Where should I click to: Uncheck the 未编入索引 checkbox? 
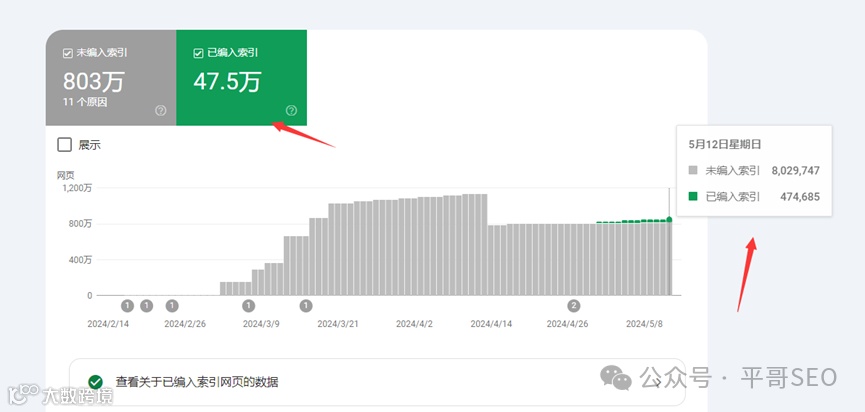[x=67, y=53]
